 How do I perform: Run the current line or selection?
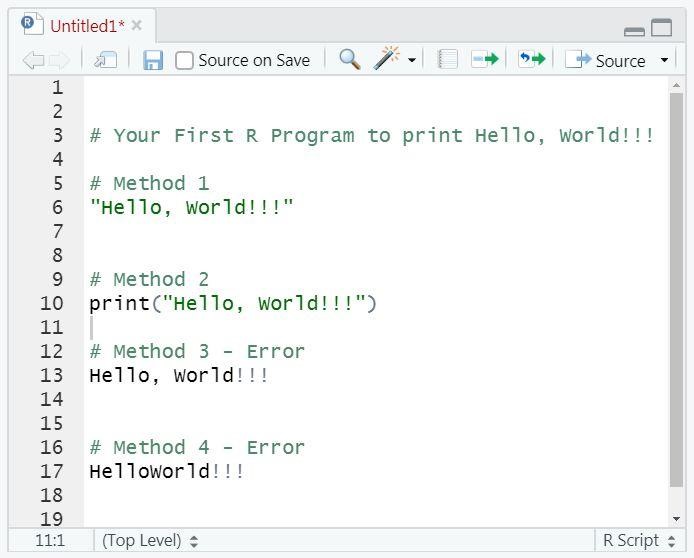pyautogui.click(x=485, y=59)
